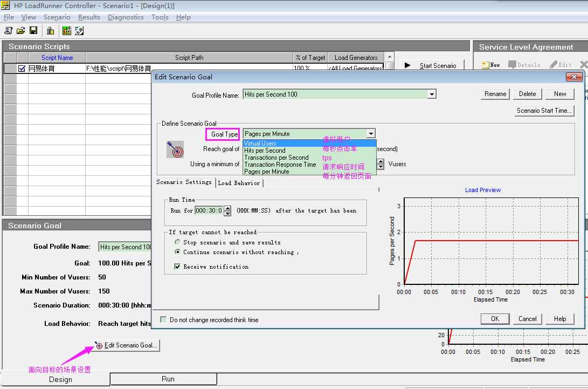Open the Goal Profile Name dropdown

click(432, 94)
